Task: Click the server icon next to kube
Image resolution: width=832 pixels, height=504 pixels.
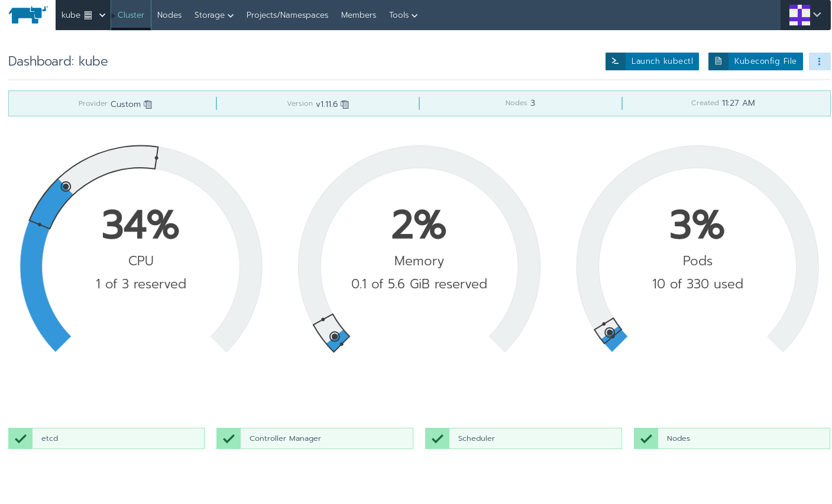Action: [x=88, y=15]
